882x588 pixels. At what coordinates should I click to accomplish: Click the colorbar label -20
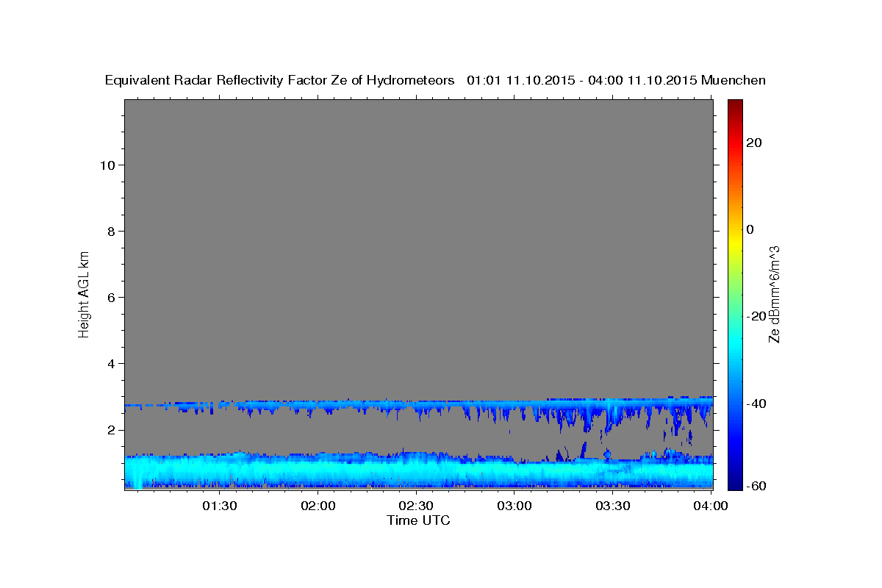[756, 316]
